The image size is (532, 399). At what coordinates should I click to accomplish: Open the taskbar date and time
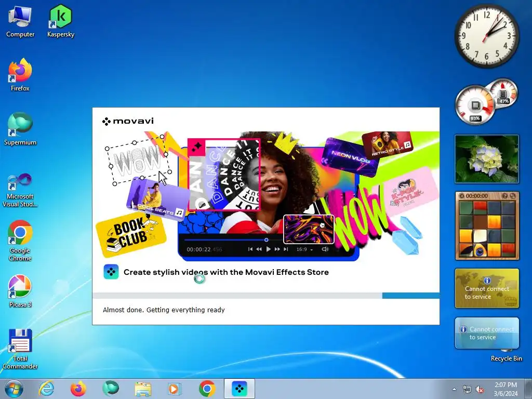pyautogui.click(x=506, y=389)
